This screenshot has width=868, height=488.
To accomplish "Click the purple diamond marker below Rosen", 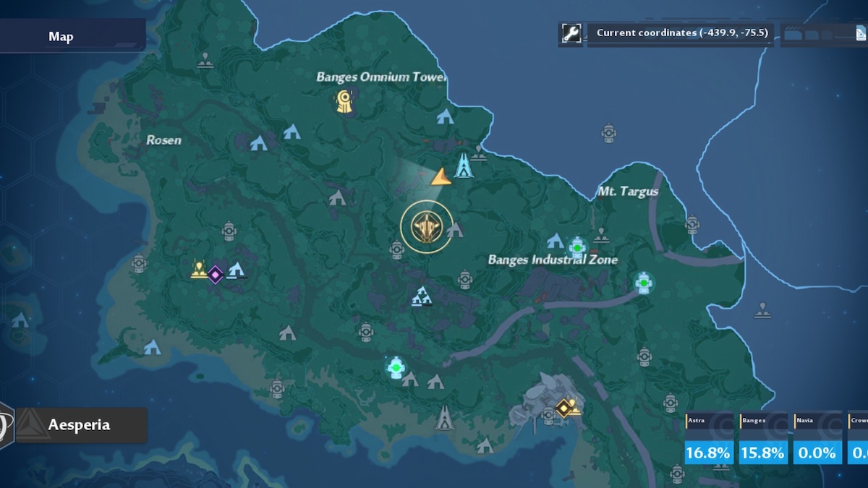I will point(215,274).
